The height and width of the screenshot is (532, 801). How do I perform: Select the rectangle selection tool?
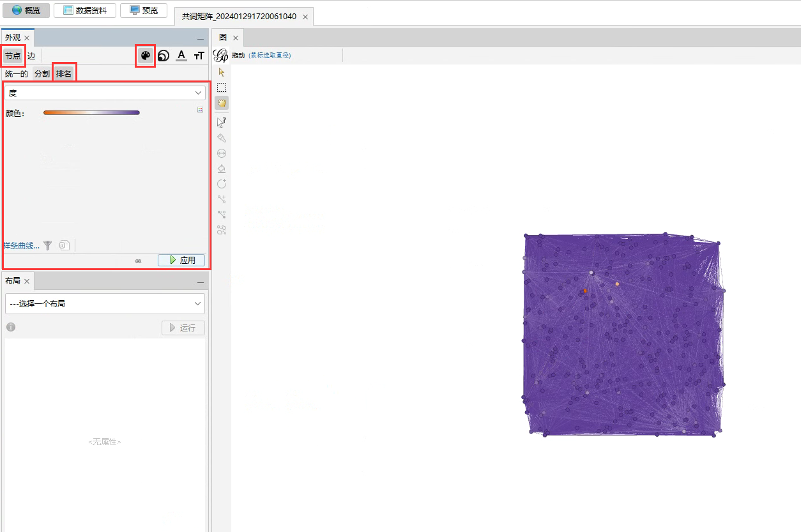(x=222, y=87)
